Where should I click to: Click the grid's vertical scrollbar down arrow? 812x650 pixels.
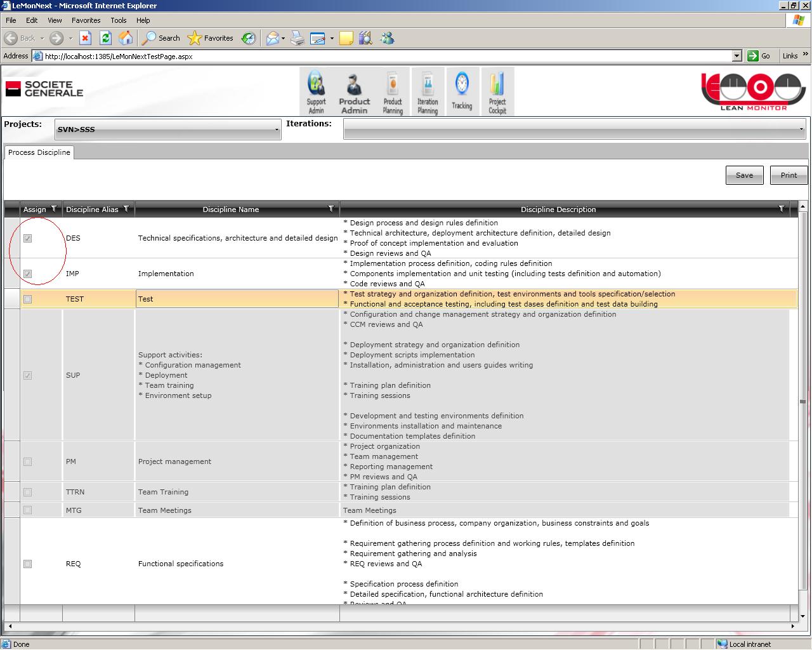[x=802, y=616]
